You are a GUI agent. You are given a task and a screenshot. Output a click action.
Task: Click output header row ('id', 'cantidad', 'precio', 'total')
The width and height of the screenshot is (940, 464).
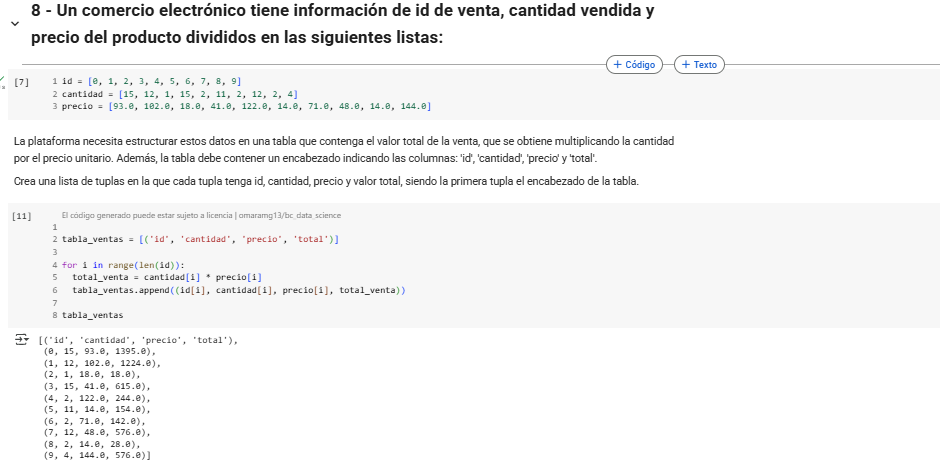click(138, 341)
